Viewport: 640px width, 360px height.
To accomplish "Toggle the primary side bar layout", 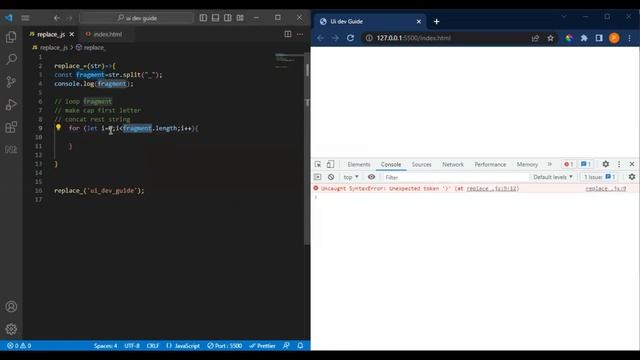I will point(203,18).
